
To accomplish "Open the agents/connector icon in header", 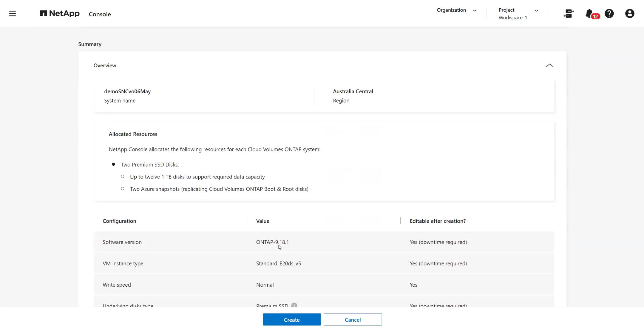I will pos(569,14).
